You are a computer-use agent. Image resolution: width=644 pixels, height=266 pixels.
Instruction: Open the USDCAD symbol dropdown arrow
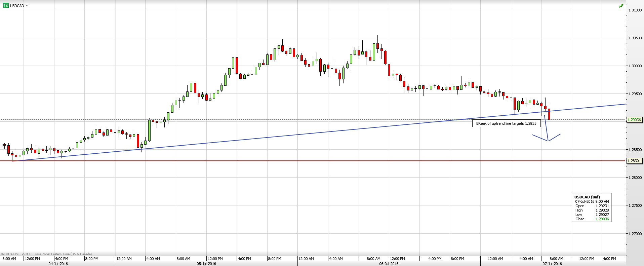click(27, 5)
